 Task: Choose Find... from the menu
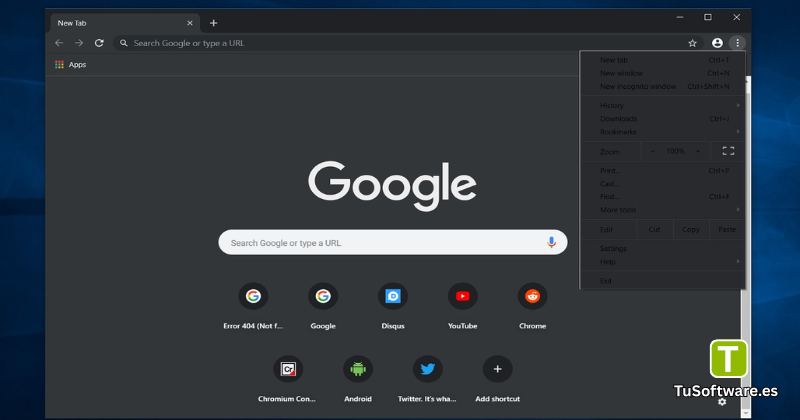pos(662,196)
